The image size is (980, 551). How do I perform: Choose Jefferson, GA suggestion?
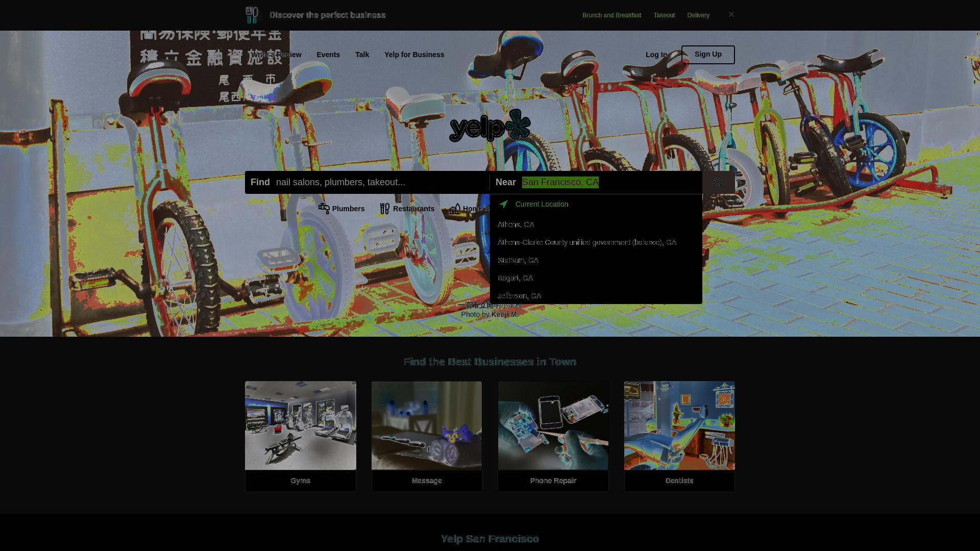pos(596,296)
